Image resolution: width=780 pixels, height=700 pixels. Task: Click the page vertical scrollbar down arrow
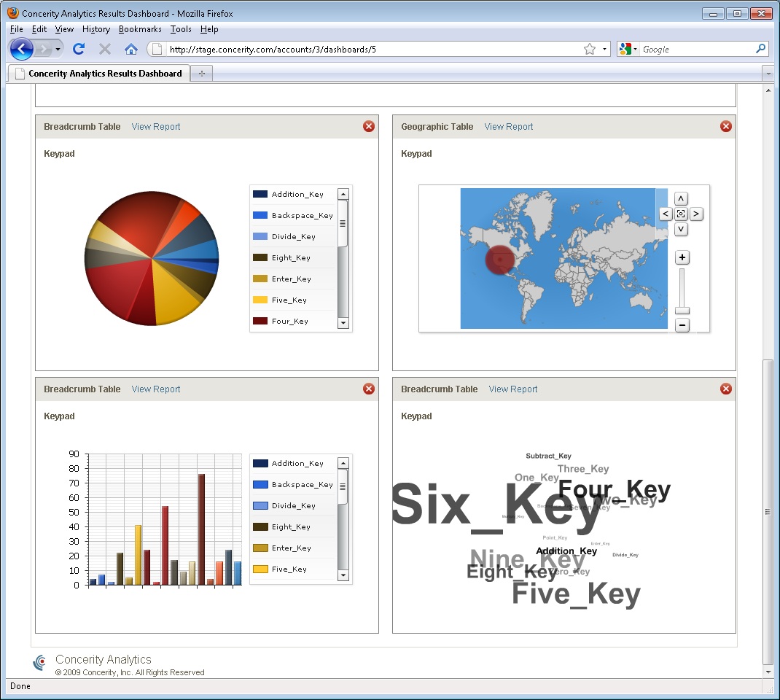click(x=768, y=672)
